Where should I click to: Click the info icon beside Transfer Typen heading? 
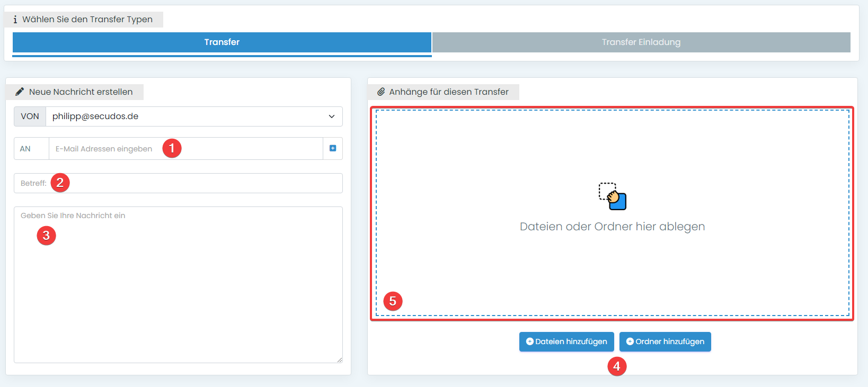15,20
